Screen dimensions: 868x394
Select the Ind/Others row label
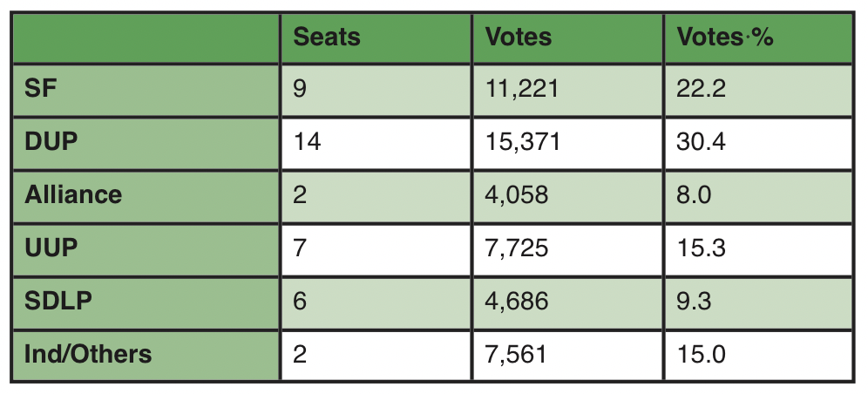coord(88,354)
